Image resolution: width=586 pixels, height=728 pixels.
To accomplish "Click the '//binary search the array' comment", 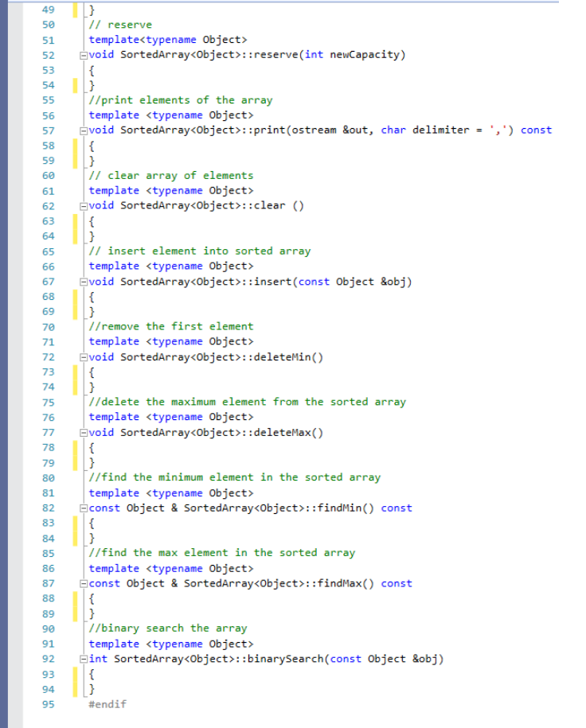I will 168,629.
